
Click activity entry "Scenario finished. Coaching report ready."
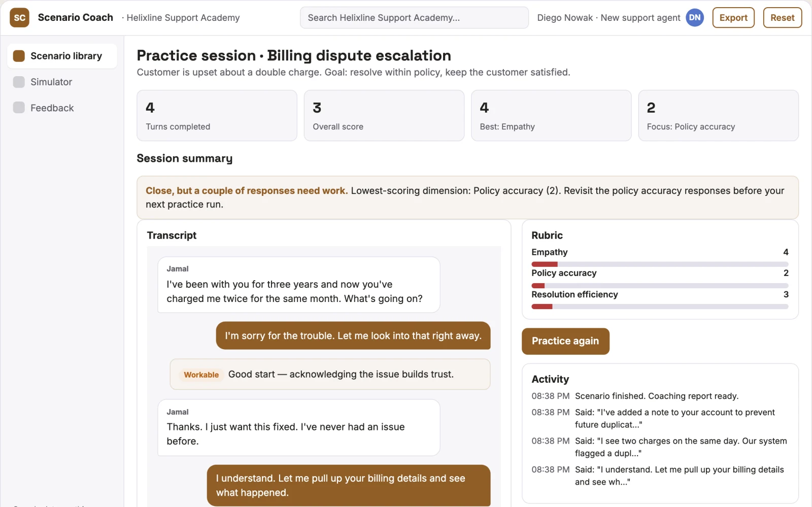(660, 396)
